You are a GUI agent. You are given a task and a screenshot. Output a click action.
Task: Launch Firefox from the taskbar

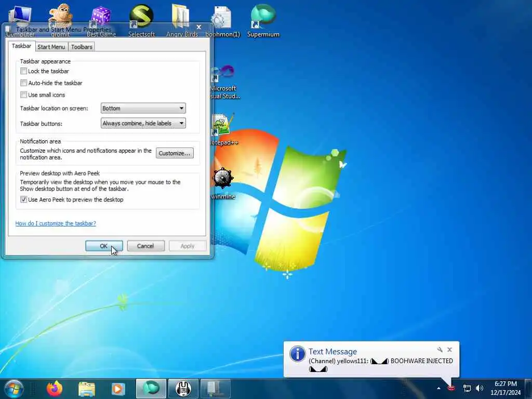tap(55, 389)
